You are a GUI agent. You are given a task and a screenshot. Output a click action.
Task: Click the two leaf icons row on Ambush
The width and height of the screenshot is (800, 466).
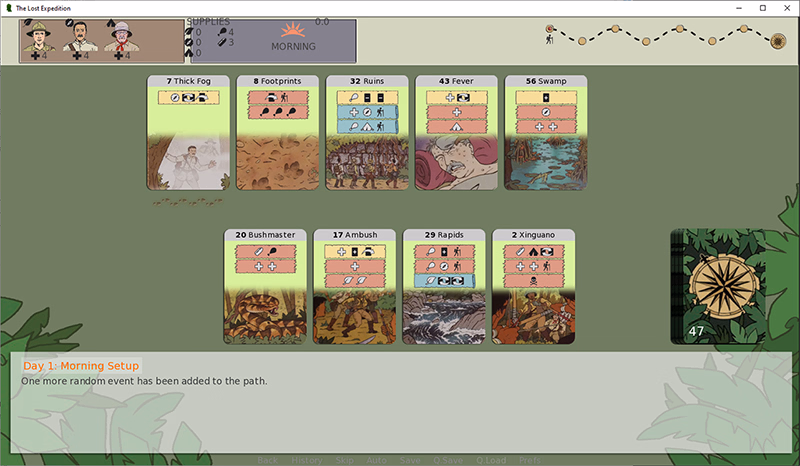point(355,281)
